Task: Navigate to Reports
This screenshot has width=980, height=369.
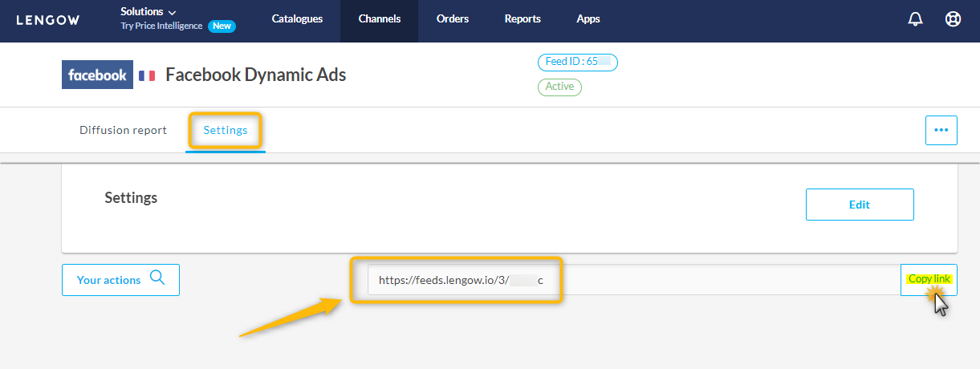Action: (x=523, y=19)
